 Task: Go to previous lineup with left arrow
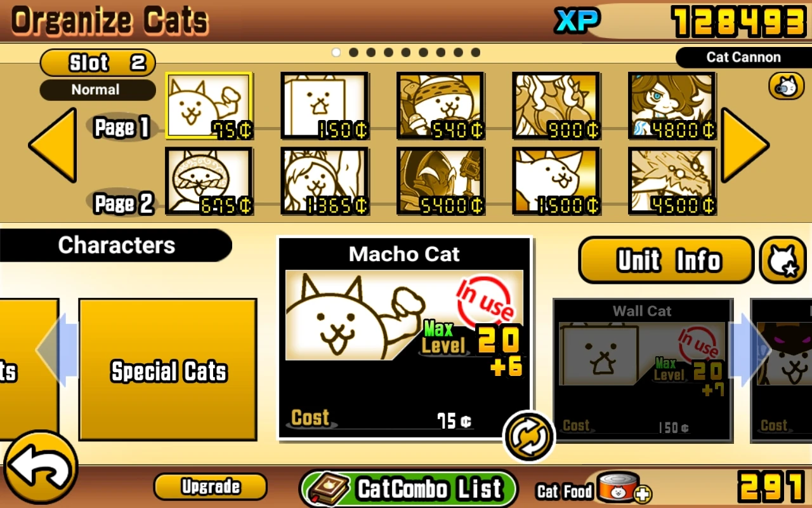[x=53, y=145]
